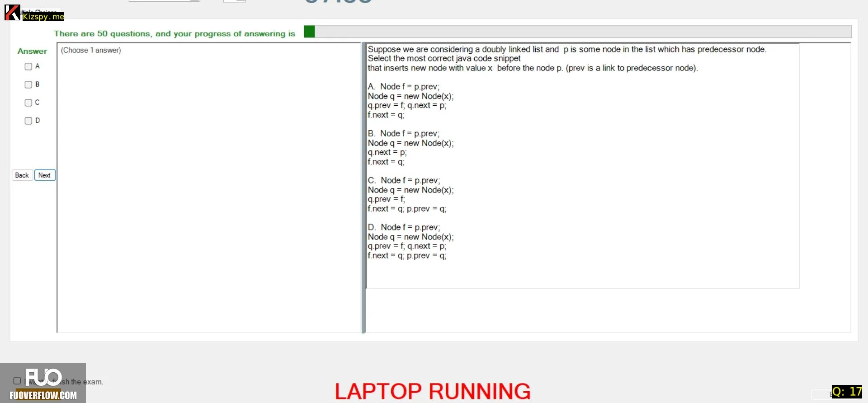Click 'There are 50 questions' progress text
Screen dimensions: 868x403
(175, 33)
